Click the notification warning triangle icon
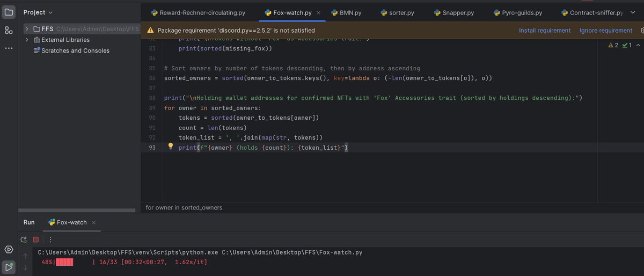The width and height of the screenshot is (644, 276). pos(150,31)
